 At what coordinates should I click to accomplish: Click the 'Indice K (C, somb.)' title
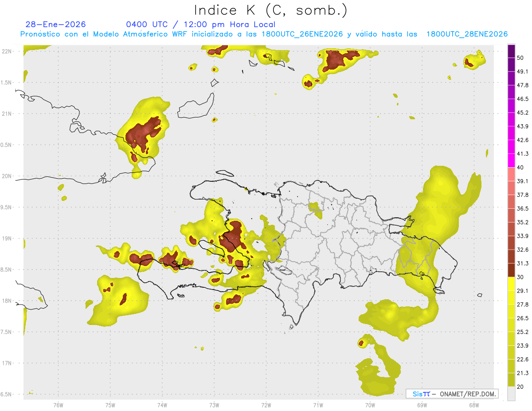pyautogui.click(x=271, y=10)
